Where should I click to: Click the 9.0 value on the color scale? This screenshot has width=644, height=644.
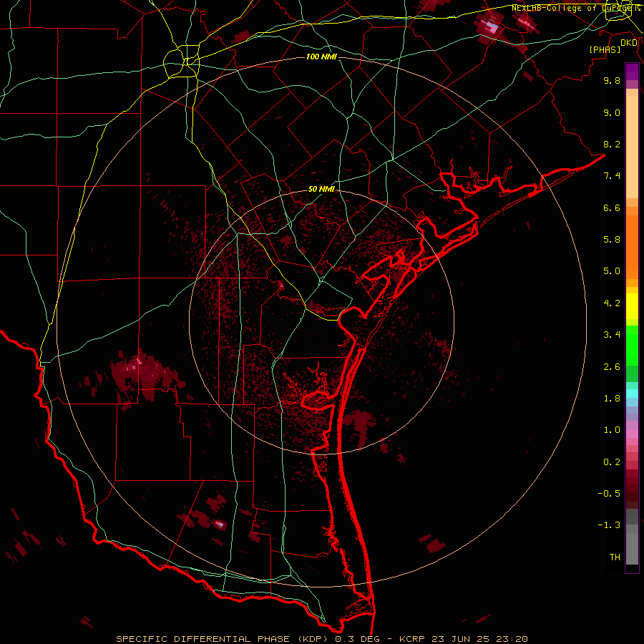[x=612, y=112]
